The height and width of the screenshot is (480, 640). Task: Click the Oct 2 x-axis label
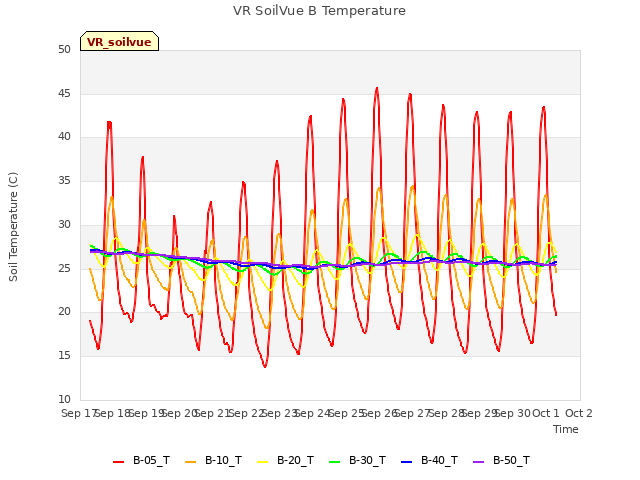[x=579, y=413]
